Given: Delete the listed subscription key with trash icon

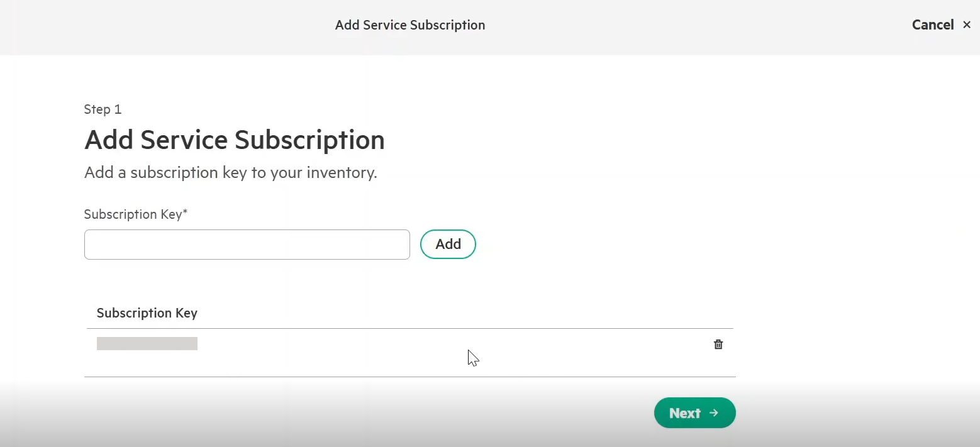Looking at the screenshot, I should coord(718,344).
